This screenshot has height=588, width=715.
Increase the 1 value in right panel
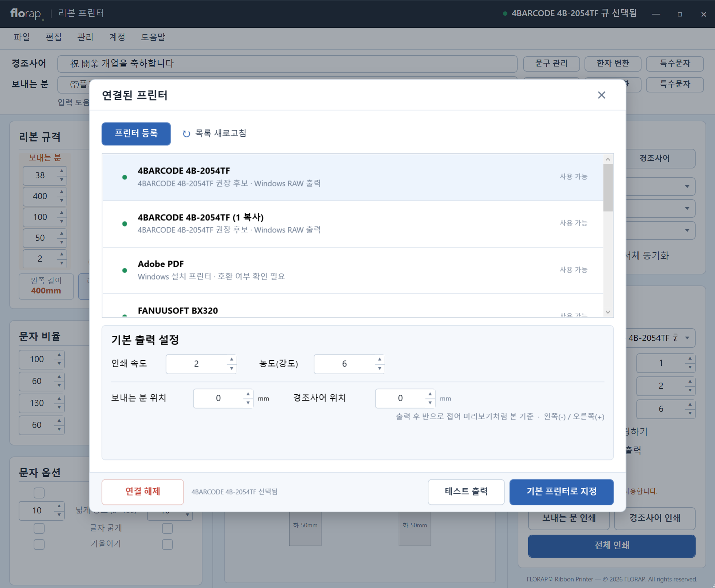point(690,359)
